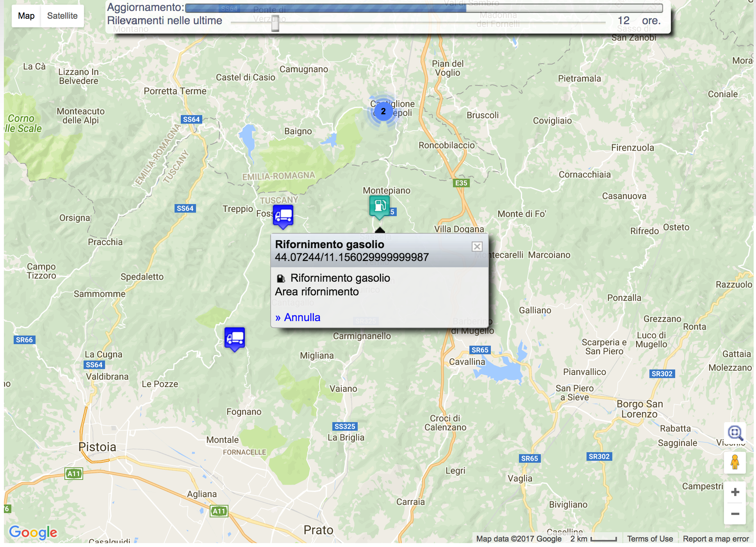Click the fuel pump icon in popup
Image resolution: width=756 pixels, height=547 pixels.
click(x=281, y=278)
